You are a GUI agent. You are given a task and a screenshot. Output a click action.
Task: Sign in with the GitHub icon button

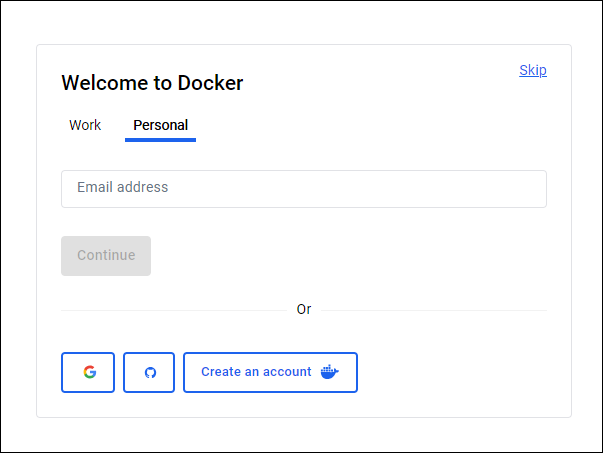pyautogui.click(x=149, y=372)
